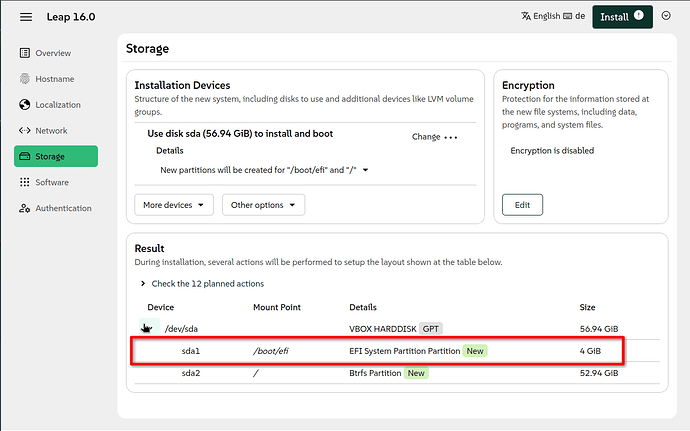Click the Software grid icon
Viewport: 690px width, 431px height.
pyautogui.click(x=25, y=182)
